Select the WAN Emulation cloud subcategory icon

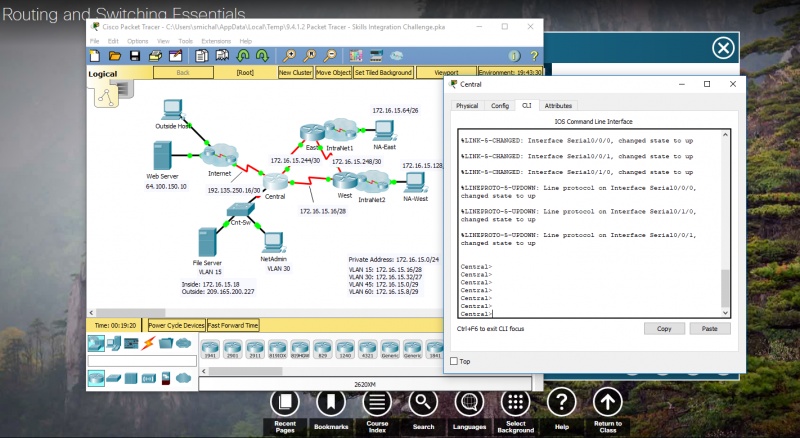point(183,378)
